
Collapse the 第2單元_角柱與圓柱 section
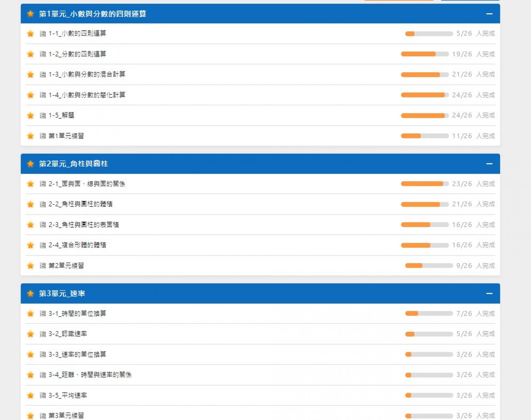coord(489,164)
